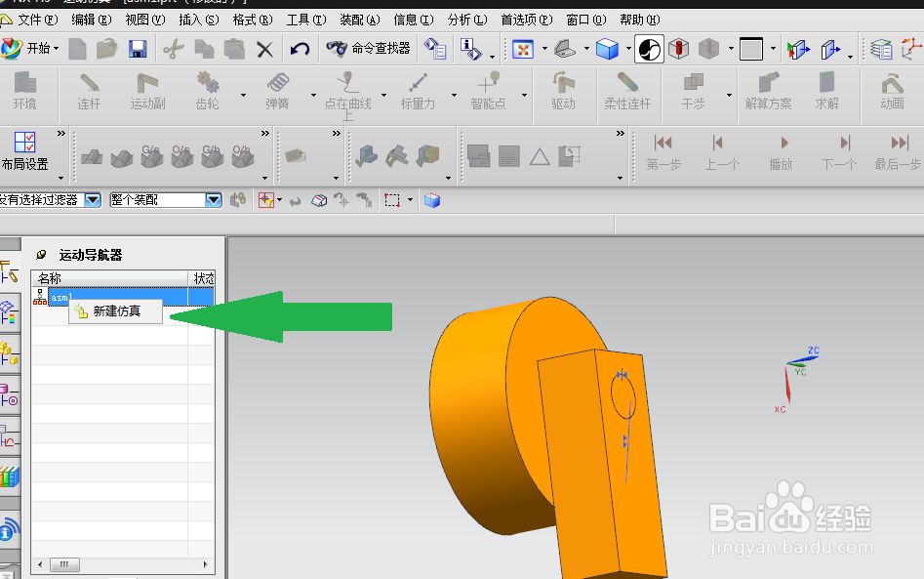Screen dimensions: 924x579
Task: Select the shaded blue cube render icon
Action: tap(607, 49)
